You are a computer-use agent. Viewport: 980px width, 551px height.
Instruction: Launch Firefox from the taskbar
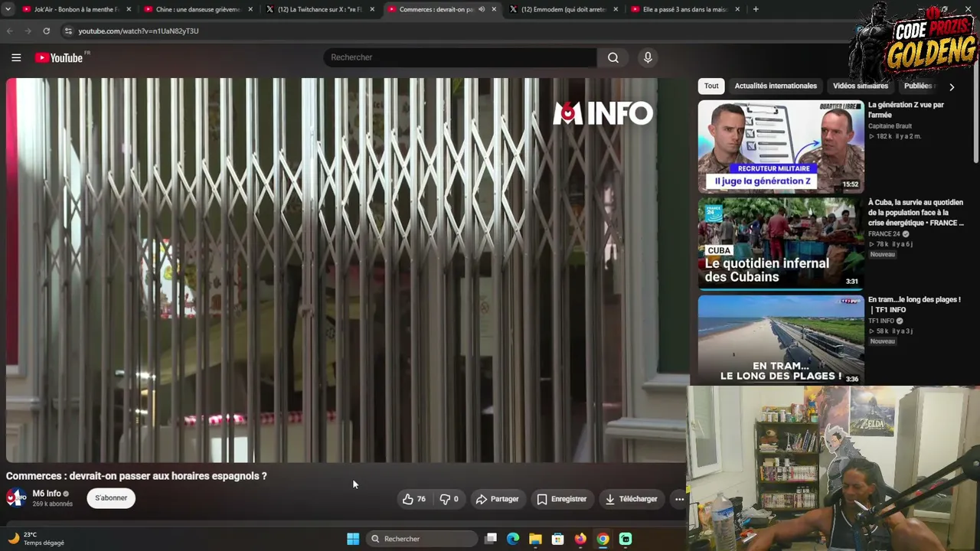580,539
